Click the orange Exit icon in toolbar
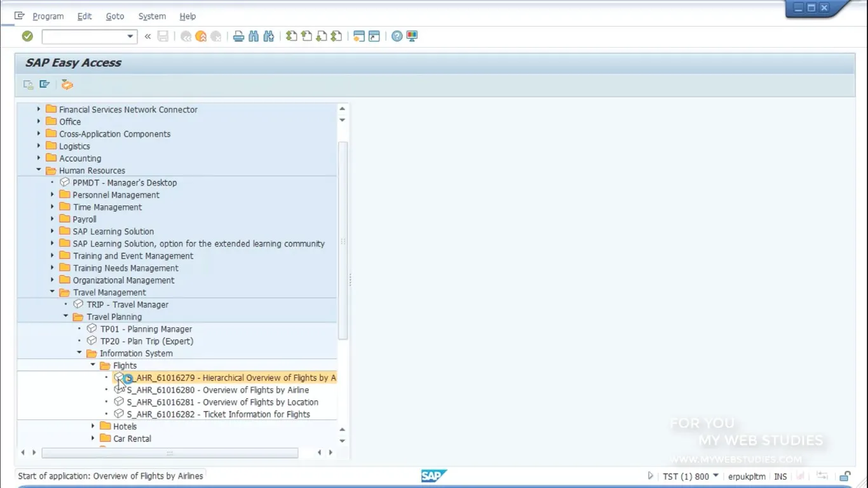The width and height of the screenshot is (868, 488). click(x=201, y=36)
